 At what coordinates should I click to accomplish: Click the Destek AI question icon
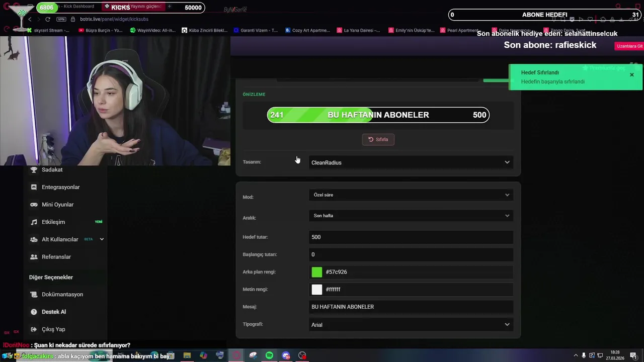(34, 312)
